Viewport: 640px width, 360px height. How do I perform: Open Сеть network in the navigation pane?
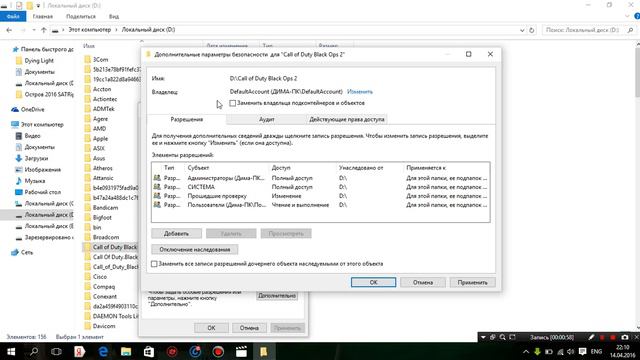(22, 252)
